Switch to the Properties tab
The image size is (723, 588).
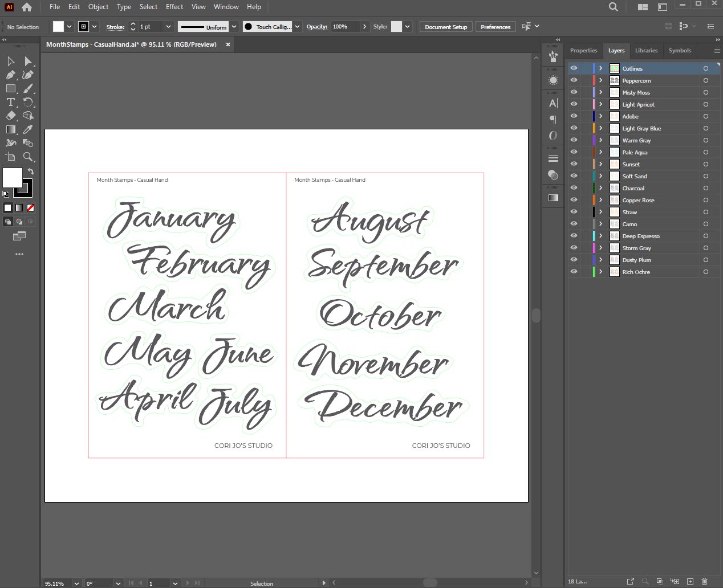583,51
